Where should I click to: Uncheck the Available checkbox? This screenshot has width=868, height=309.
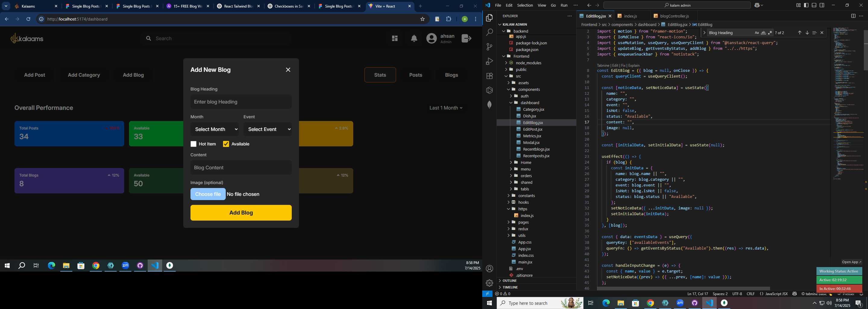[x=226, y=144]
